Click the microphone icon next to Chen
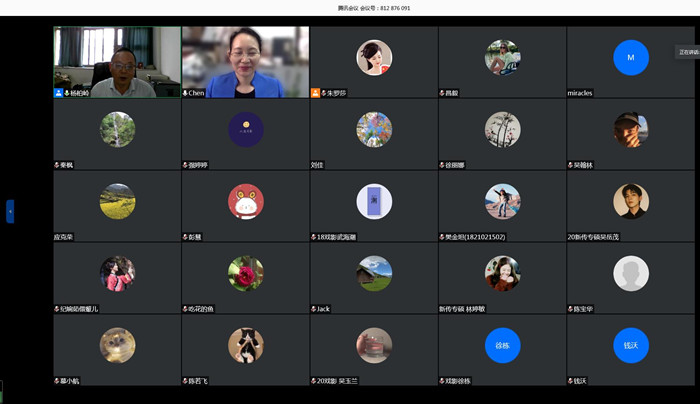 pos(186,93)
